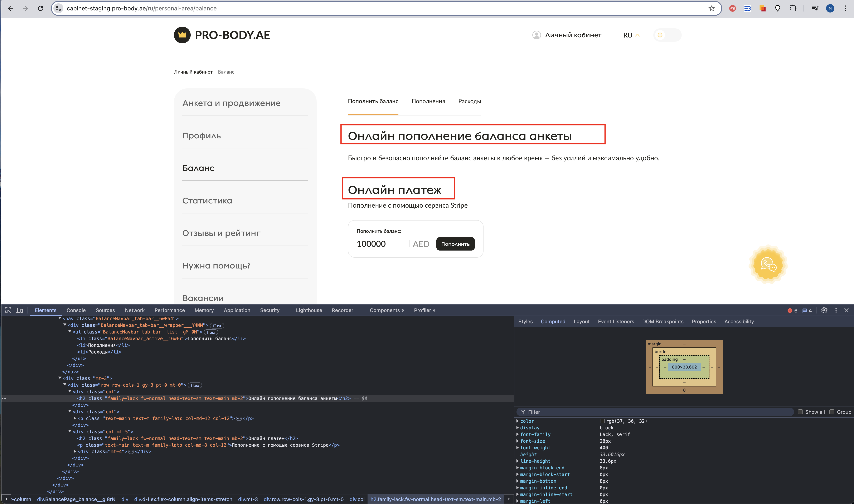Switch to the Пополнения tab
Screen dimensions: 854x504
pyautogui.click(x=428, y=101)
